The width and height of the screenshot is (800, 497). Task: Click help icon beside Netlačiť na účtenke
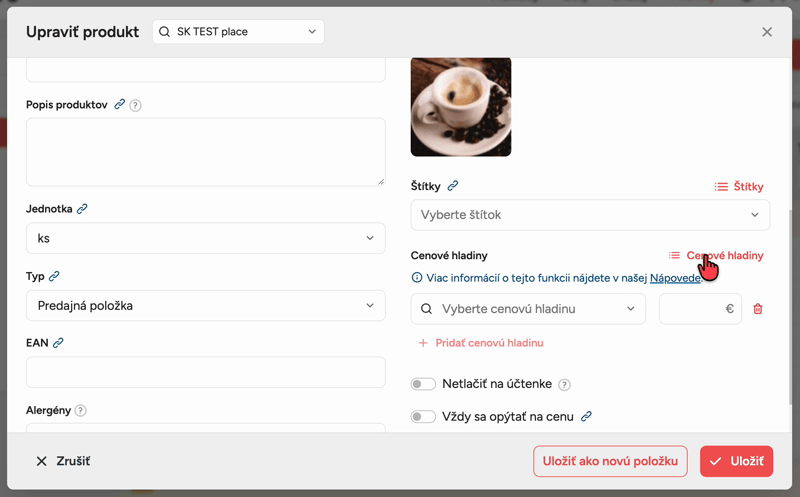564,385
